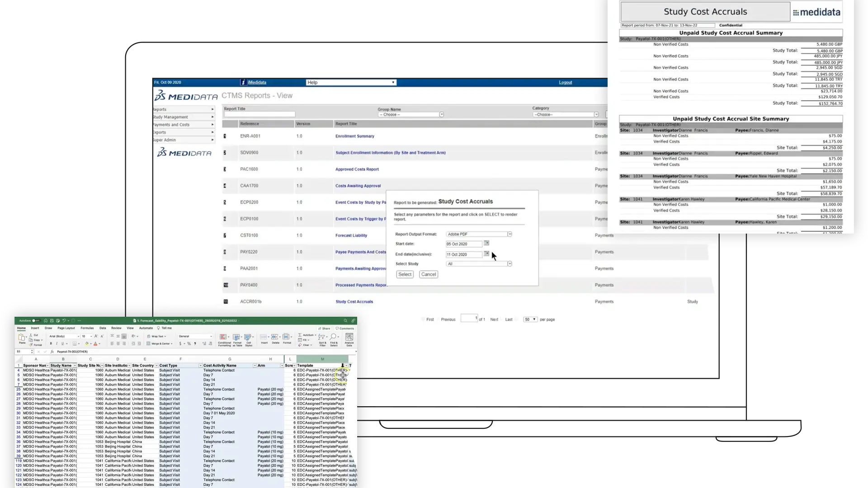Expand the Group Name Choose dropdown

click(441, 115)
